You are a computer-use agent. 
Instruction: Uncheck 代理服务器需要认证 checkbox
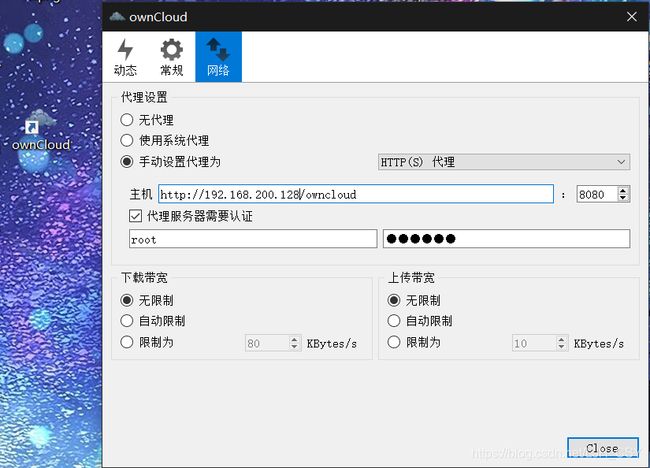pos(136,216)
